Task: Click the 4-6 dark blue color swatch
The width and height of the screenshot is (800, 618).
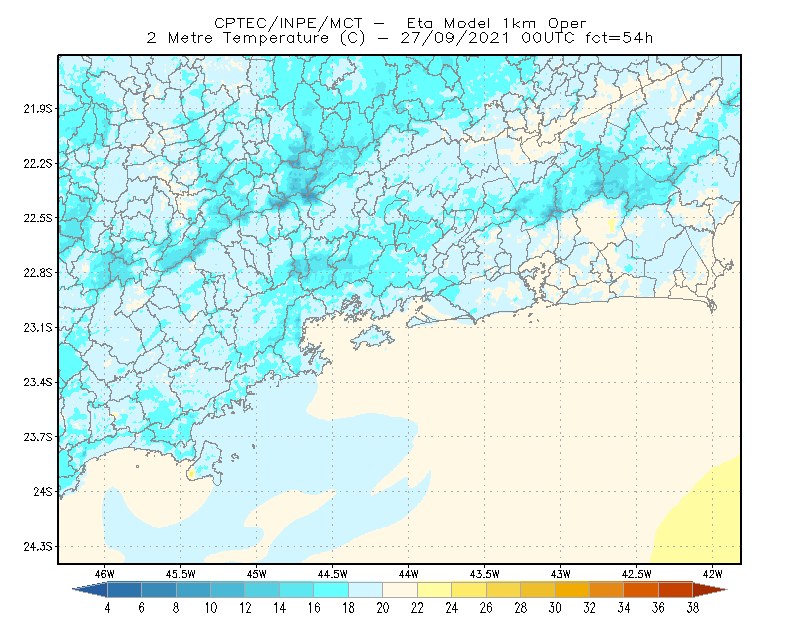Action: tap(124, 590)
